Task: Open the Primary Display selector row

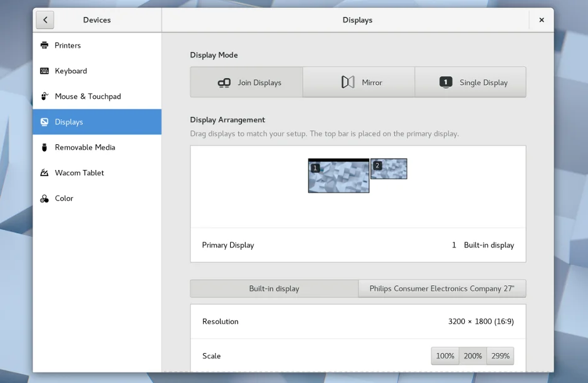Action: pyautogui.click(x=358, y=245)
